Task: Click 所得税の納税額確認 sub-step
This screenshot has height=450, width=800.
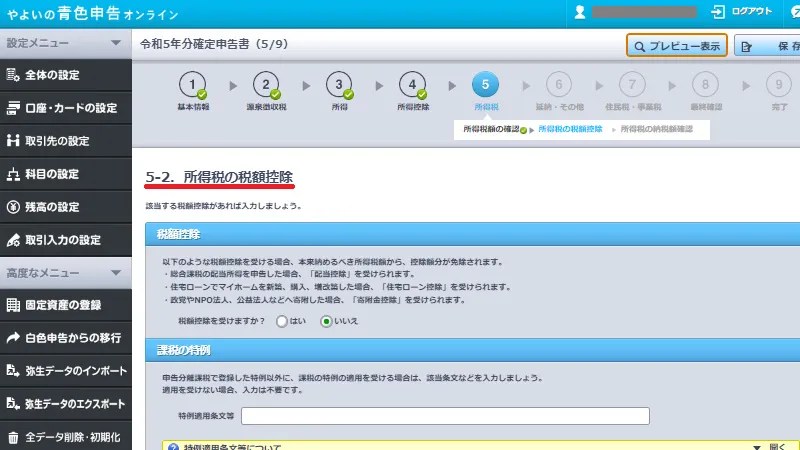Action: [657, 129]
